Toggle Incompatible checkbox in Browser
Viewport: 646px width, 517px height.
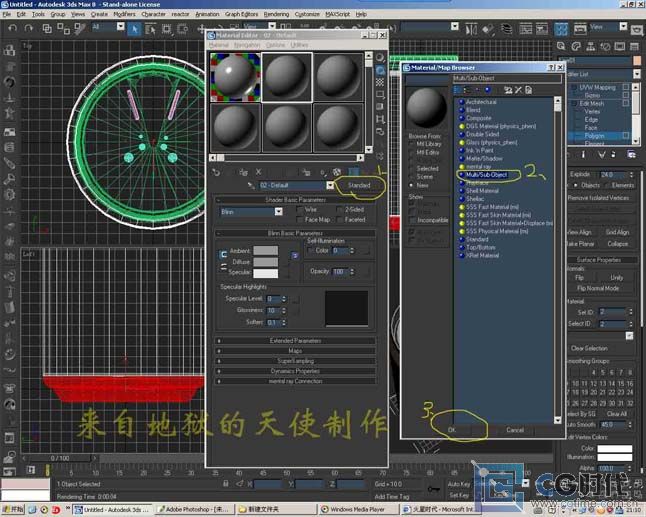point(412,220)
